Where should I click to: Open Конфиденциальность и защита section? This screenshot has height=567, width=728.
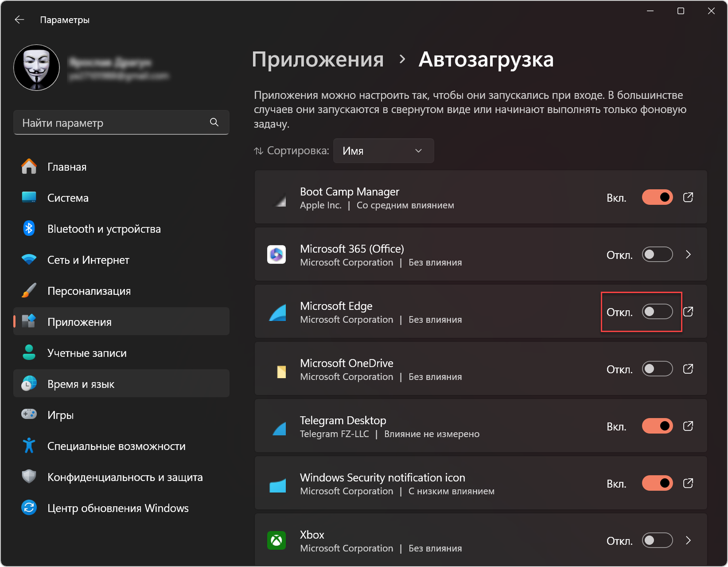click(121, 476)
